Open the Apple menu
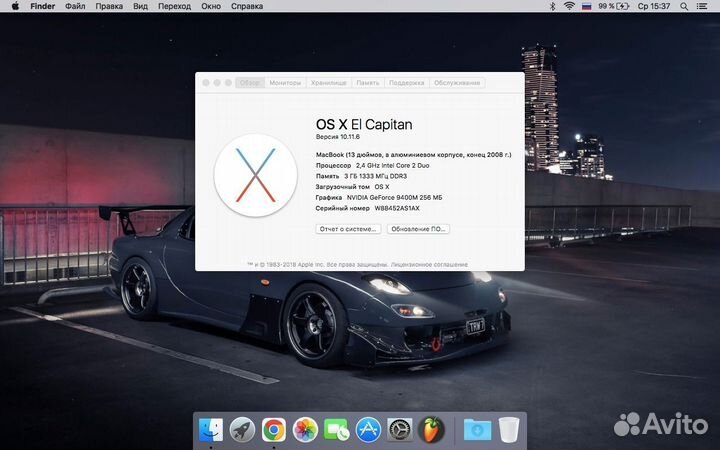The height and width of the screenshot is (450, 720). [x=15, y=6]
